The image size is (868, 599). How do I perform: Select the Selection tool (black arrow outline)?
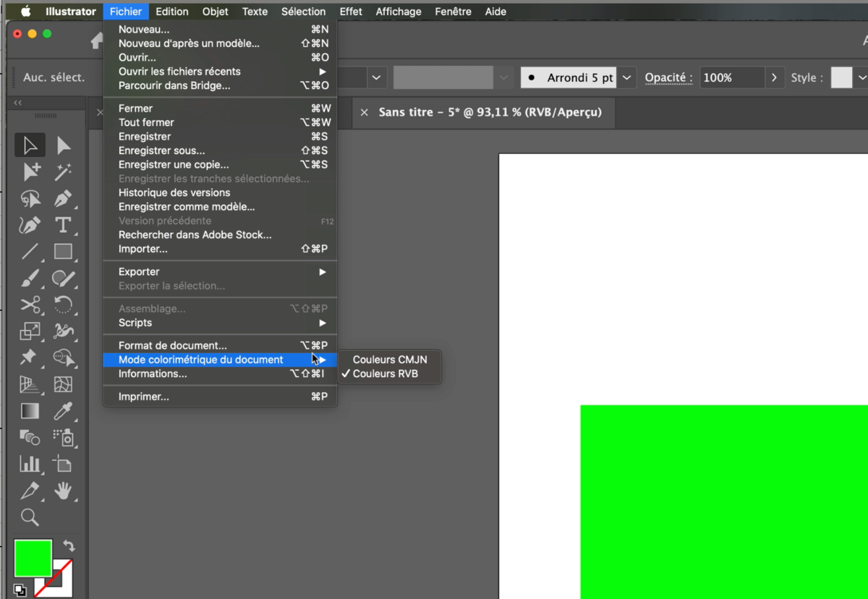tap(30, 145)
